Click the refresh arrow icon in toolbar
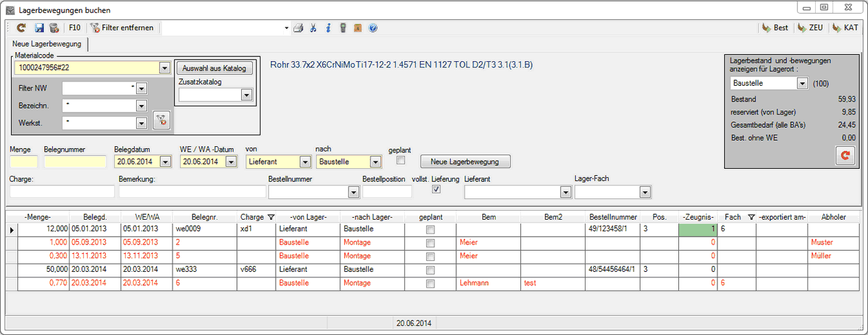Image resolution: width=868 pixels, height=335 pixels. [21, 28]
